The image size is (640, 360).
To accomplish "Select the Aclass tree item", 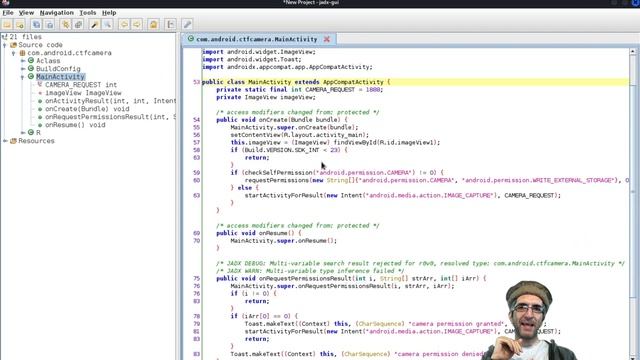I will point(48,61).
